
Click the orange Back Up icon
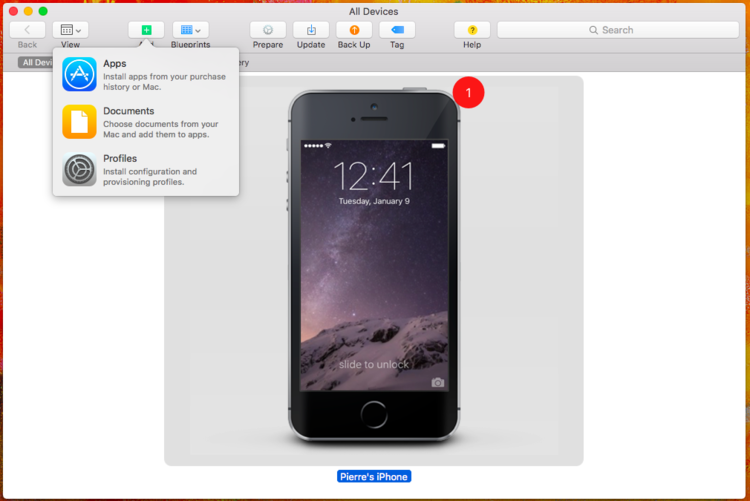click(354, 30)
